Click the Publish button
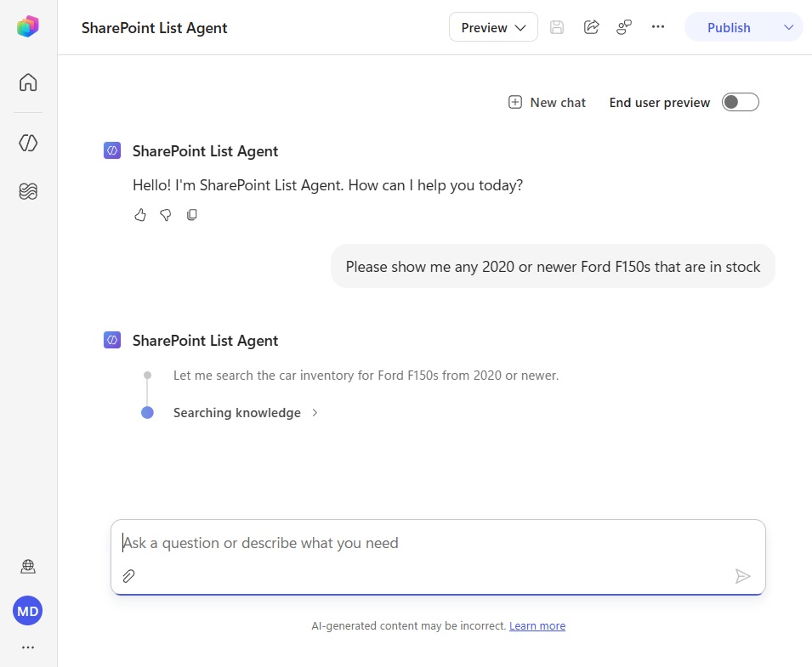 (x=729, y=27)
